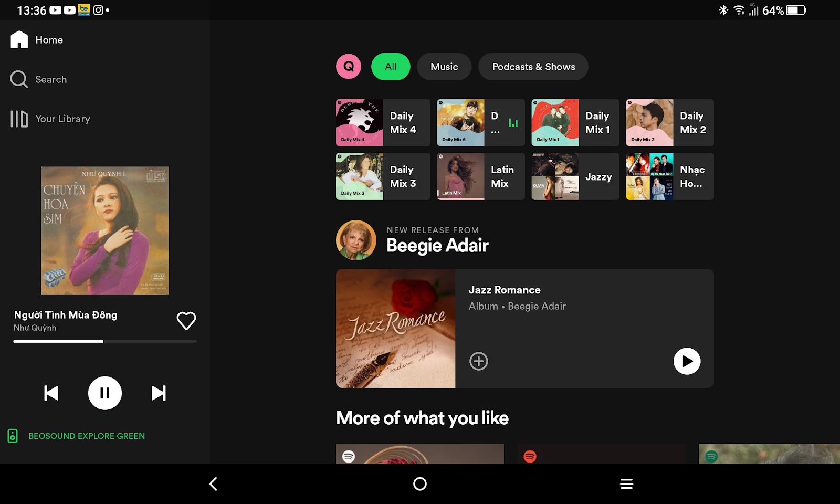Tap the now-playing equalizer icon

click(513, 123)
